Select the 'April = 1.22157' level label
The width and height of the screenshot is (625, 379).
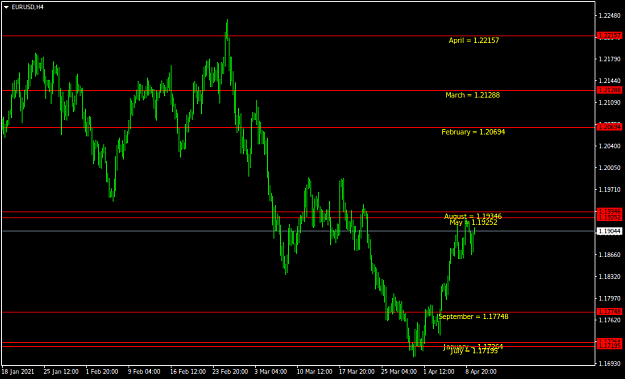[x=474, y=40]
